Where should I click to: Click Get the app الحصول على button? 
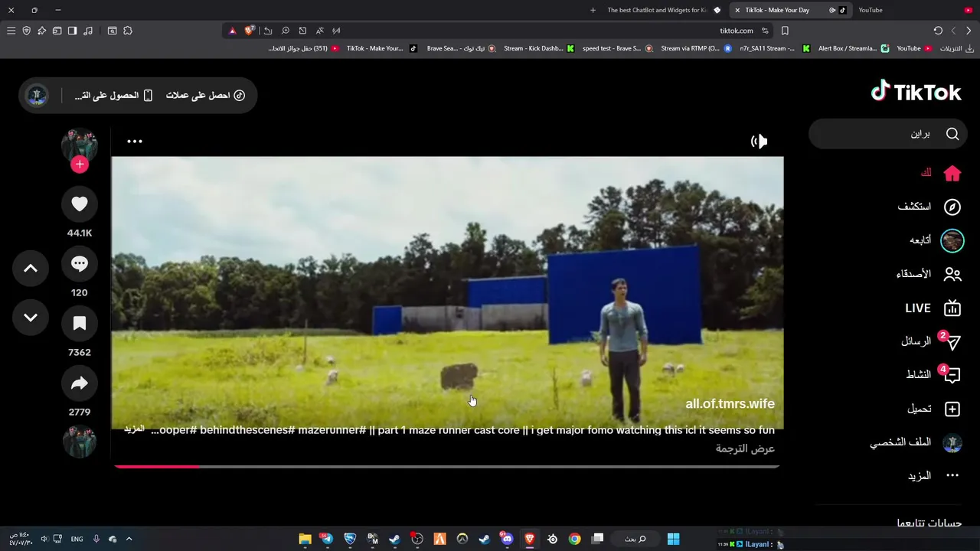[x=113, y=96]
